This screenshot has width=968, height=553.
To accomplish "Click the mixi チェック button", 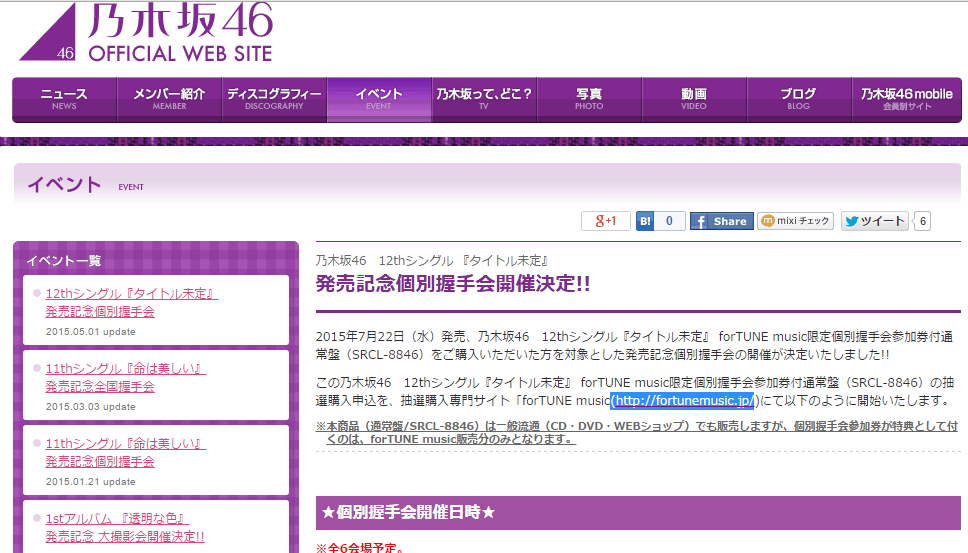I will coord(796,221).
